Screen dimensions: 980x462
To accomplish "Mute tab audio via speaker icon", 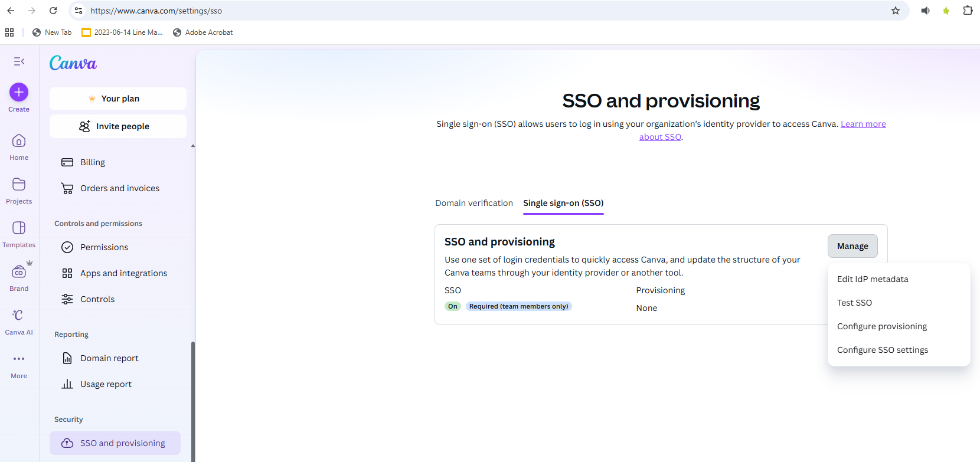I will point(925,11).
